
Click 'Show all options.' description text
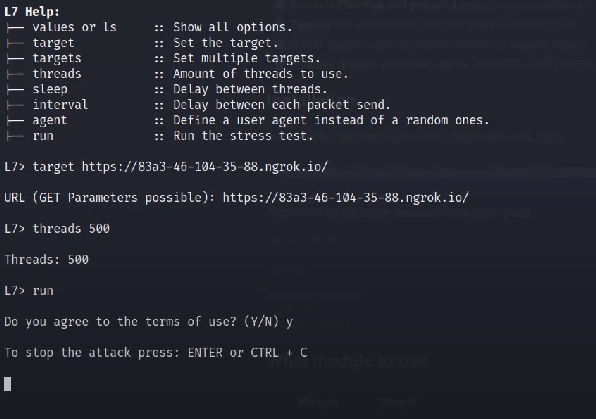click(233, 27)
